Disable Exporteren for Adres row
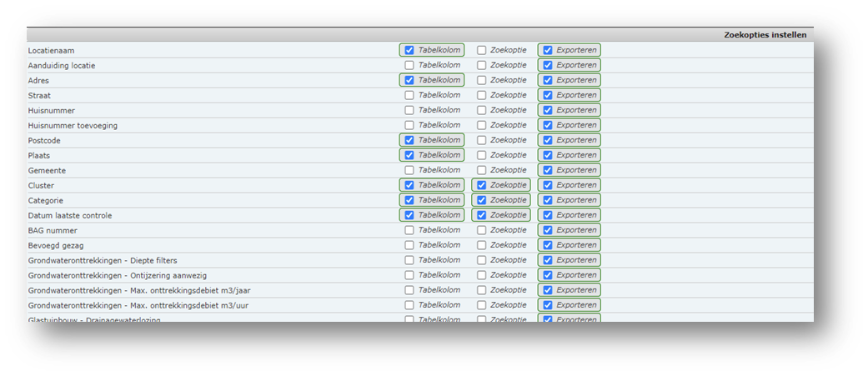Image resolution: width=868 pixels, height=376 pixels. click(x=547, y=80)
